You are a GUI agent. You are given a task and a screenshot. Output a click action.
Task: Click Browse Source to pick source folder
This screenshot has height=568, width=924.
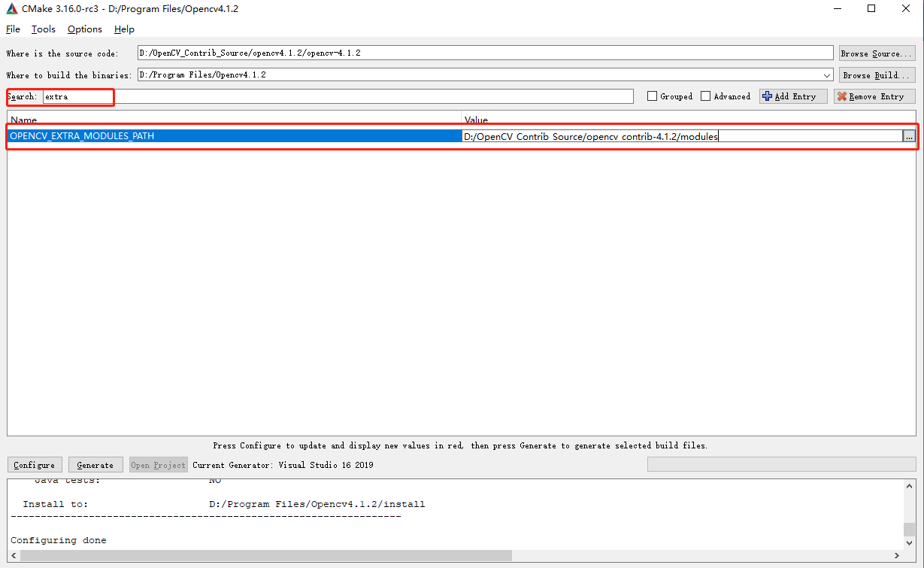pyautogui.click(x=877, y=53)
